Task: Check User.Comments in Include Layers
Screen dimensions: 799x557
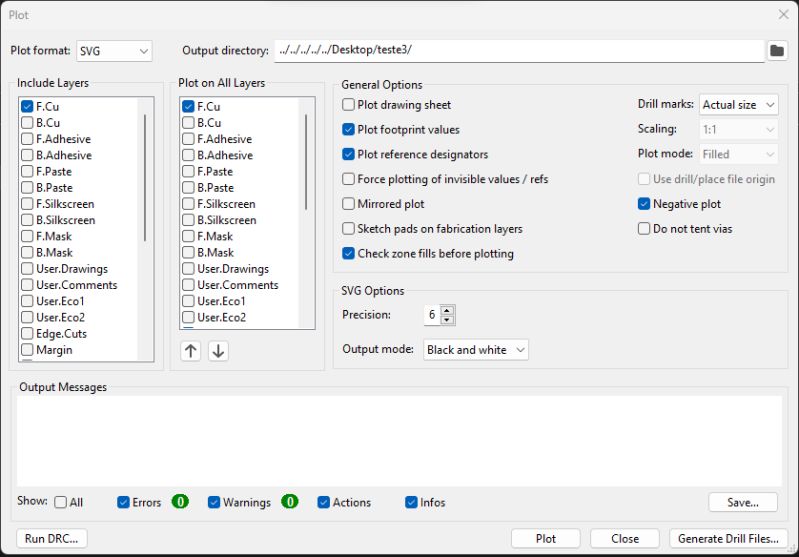Action: (x=27, y=285)
